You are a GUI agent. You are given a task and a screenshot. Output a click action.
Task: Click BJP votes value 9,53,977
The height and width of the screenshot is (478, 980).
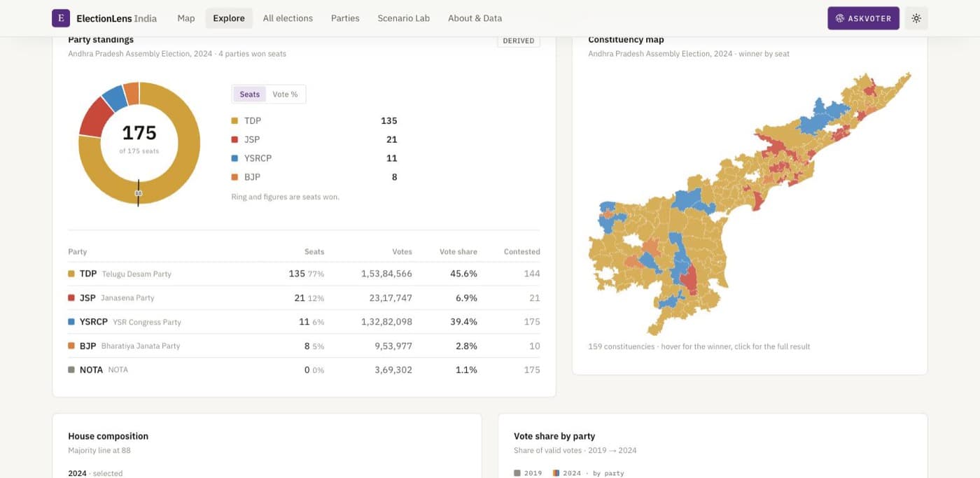pyautogui.click(x=393, y=346)
